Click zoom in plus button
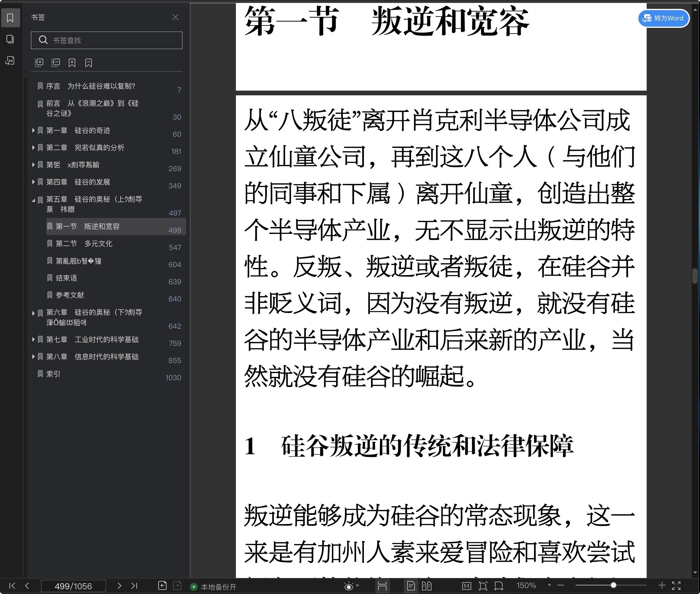The image size is (700, 594). click(x=662, y=586)
